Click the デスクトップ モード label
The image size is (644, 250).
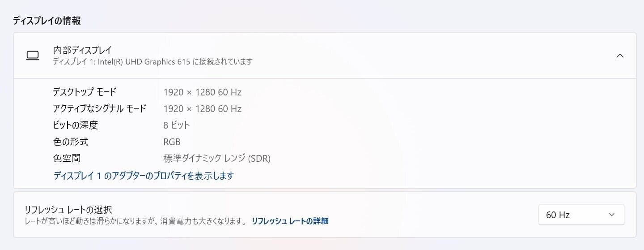(x=85, y=92)
